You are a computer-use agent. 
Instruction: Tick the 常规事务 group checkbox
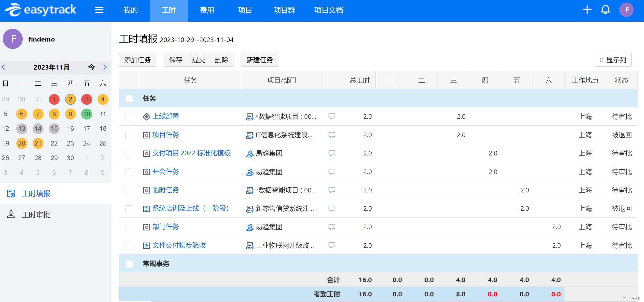tap(129, 264)
